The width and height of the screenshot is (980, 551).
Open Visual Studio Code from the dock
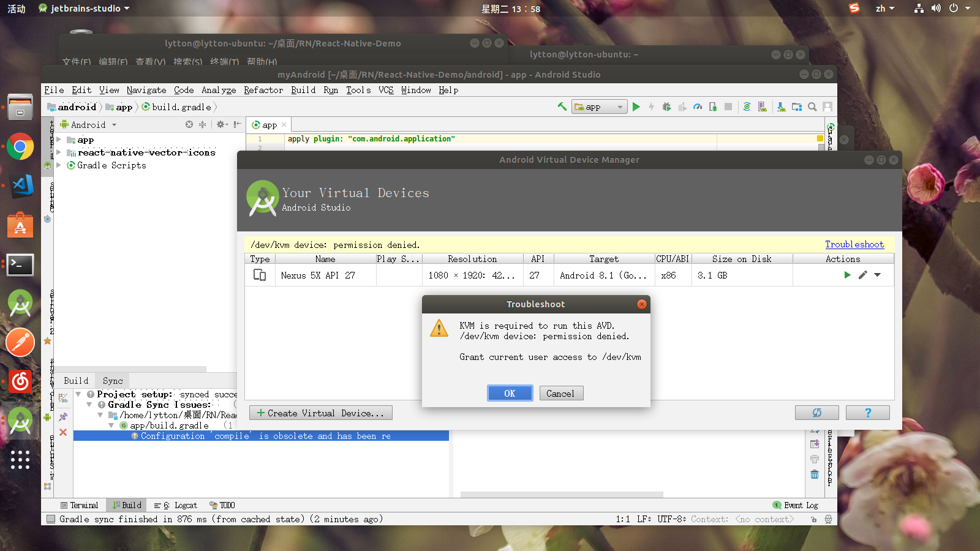20,186
